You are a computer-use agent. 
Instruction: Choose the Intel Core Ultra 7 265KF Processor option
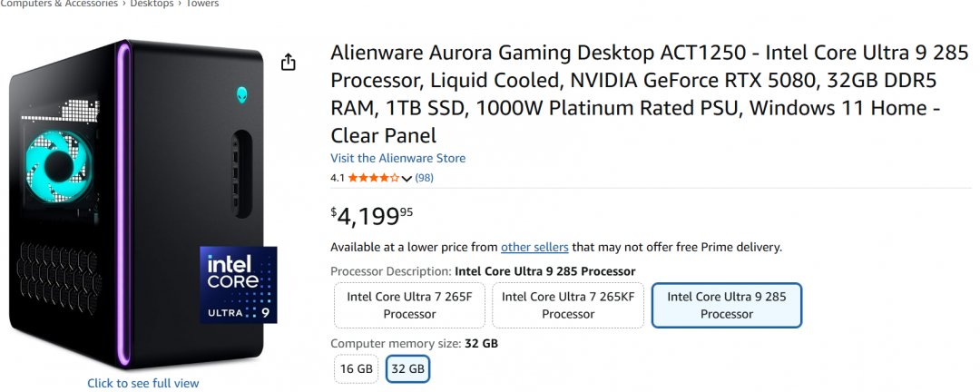coord(568,305)
